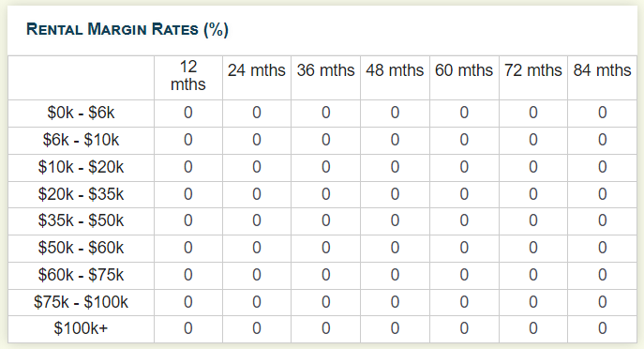Click the $35k - $50k row label
Image resolution: width=644 pixels, height=349 pixels.
(x=81, y=220)
